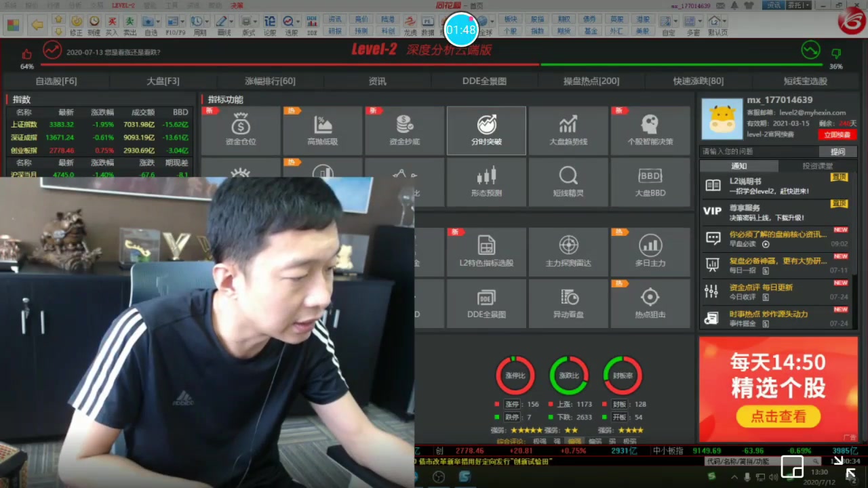
Task: Click the thumbs-up bullish vote icon
Action: 26,54
